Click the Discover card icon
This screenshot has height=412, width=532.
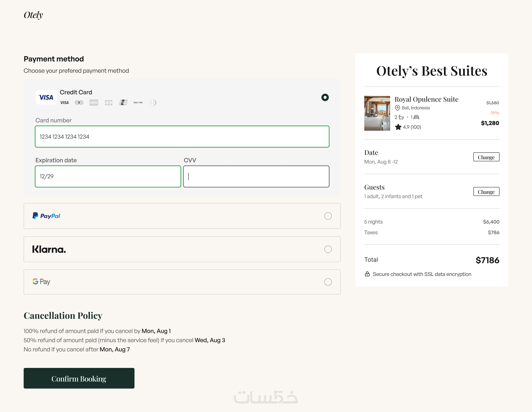(x=138, y=102)
